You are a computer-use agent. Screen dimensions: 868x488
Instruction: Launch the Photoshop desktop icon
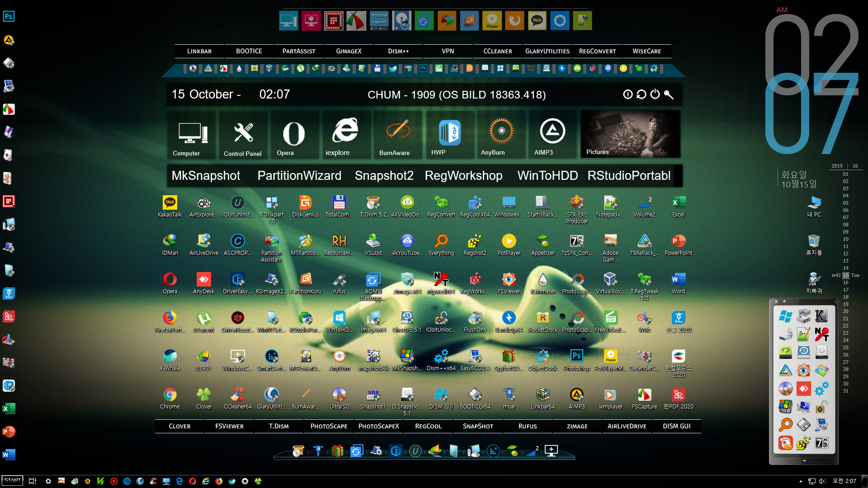tap(576, 360)
